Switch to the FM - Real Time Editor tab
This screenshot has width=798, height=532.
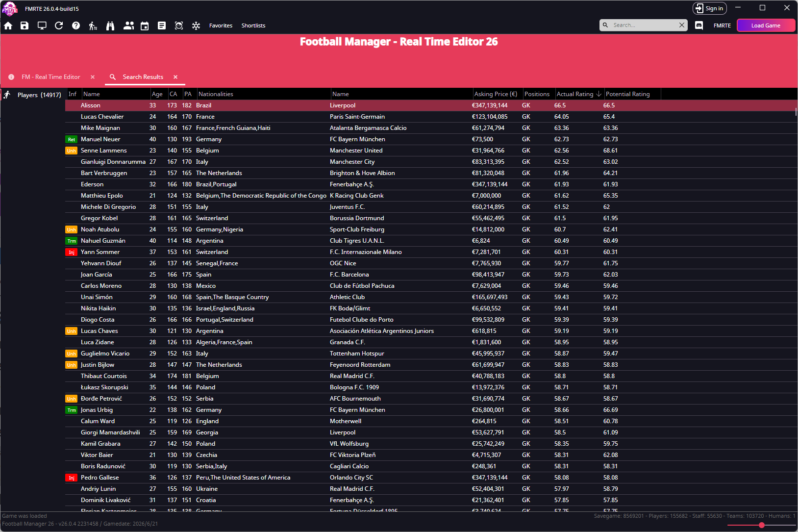pos(51,77)
